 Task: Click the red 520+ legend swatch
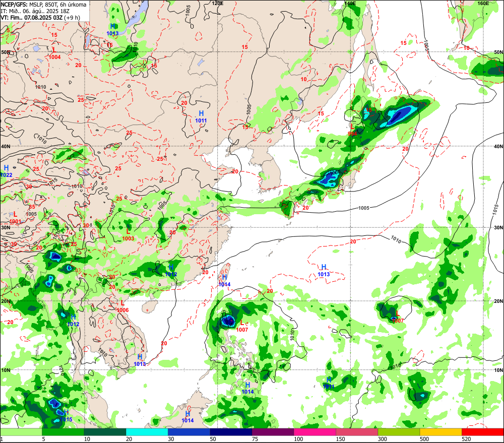point(483,432)
